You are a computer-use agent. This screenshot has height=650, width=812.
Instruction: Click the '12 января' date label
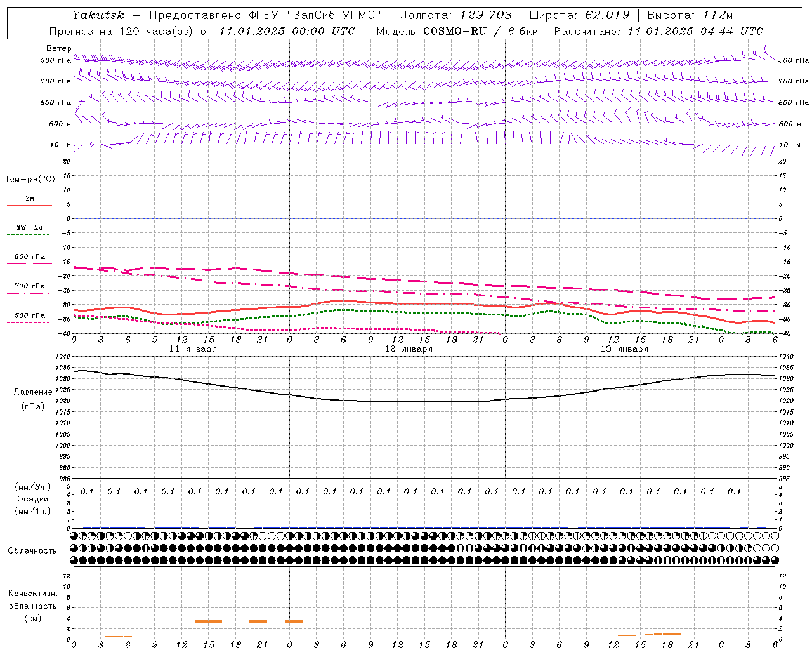pos(409,349)
